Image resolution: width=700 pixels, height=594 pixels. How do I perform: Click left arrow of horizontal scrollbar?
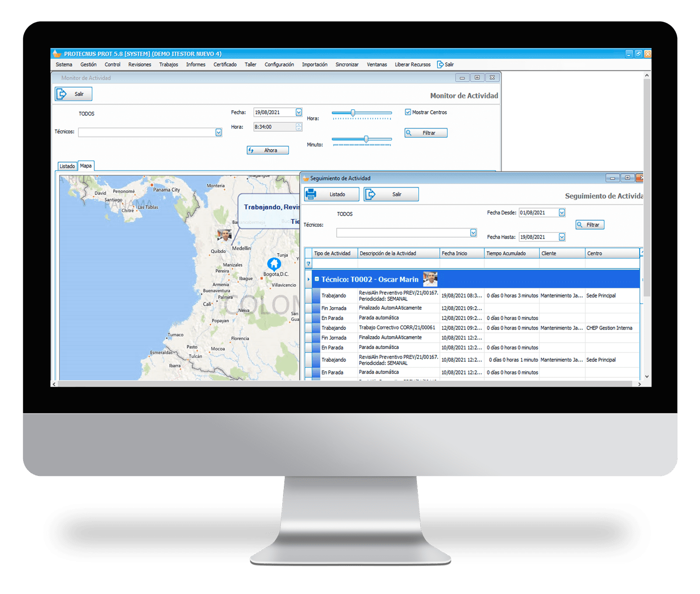tap(54, 384)
